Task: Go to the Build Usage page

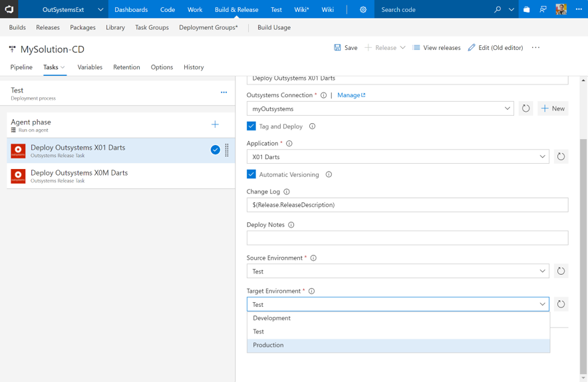Action: [274, 27]
